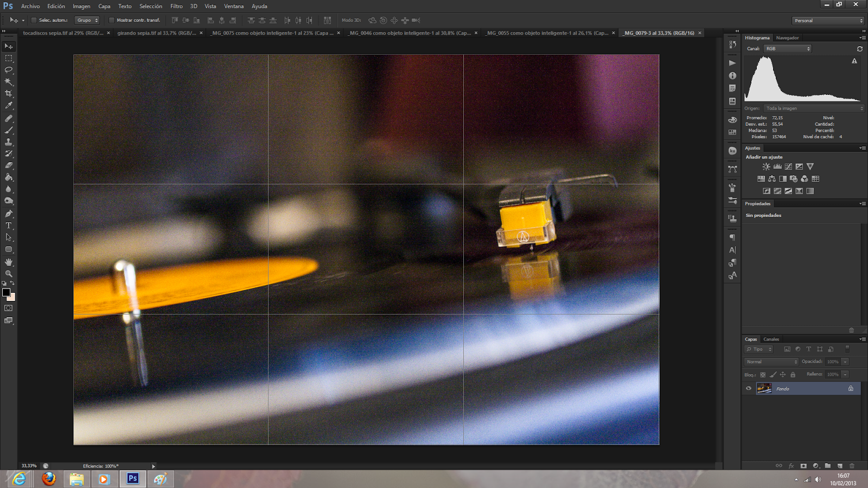Viewport: 868px width, 488px height.
Task: Select the Brush tool
Action: click(9, 130)
